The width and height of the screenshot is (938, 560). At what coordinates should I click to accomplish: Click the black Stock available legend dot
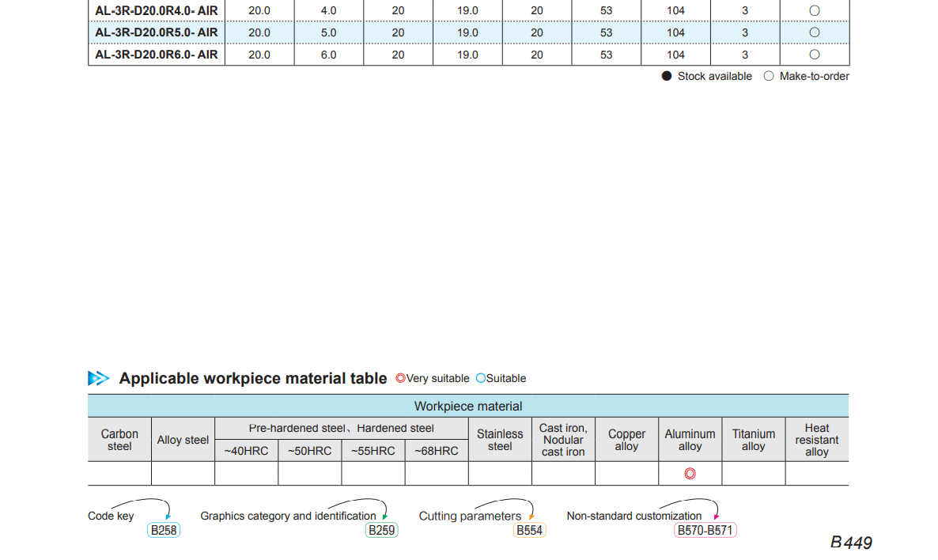coord(667,76)
